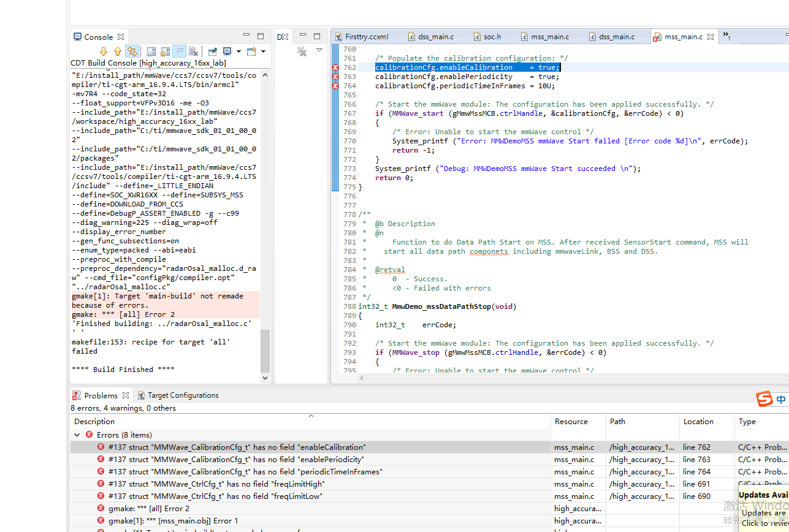Open the view menu triangle in D view

pyautogui.click(x=319, y=50)
